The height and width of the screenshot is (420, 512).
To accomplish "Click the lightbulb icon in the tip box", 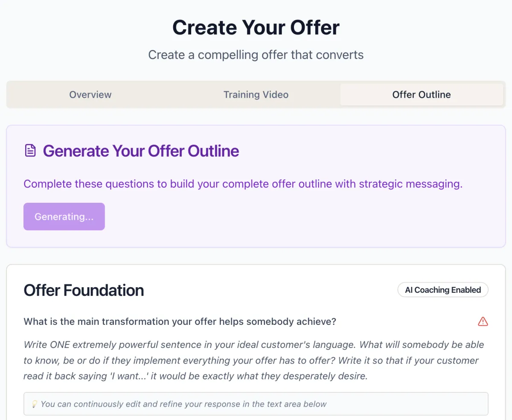I will (35, 404).
